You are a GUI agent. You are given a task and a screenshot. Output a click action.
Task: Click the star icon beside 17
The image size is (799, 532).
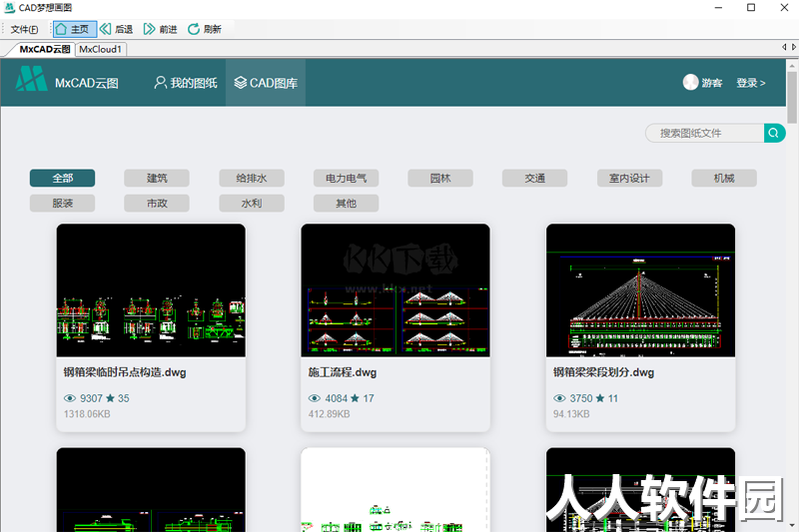click(356, 398)
